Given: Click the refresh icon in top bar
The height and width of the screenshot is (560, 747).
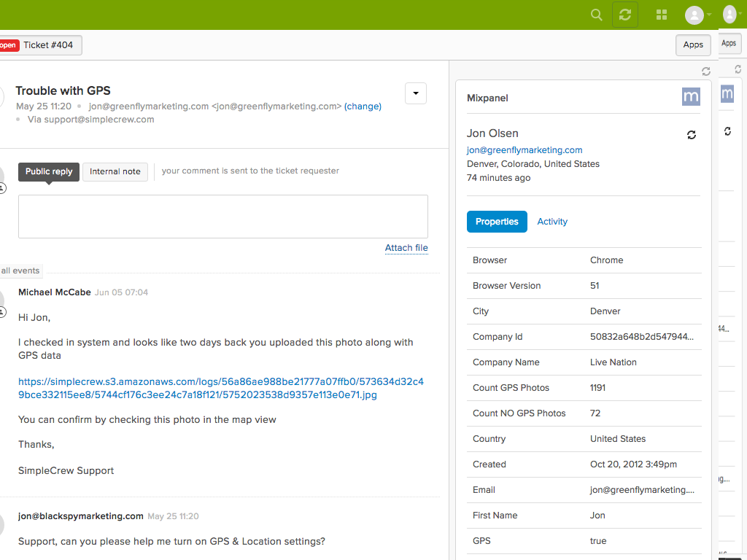Looking at the screenshot, I should [624, 15].
